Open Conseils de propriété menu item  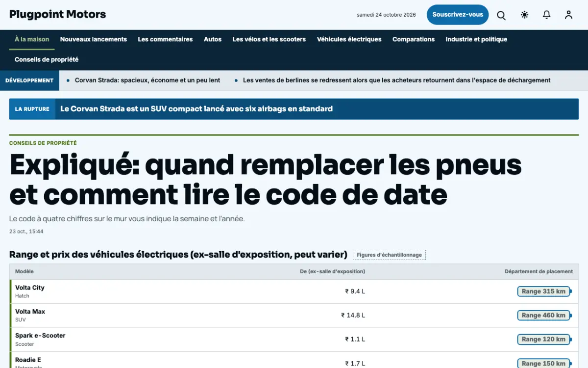coord(47,59)
